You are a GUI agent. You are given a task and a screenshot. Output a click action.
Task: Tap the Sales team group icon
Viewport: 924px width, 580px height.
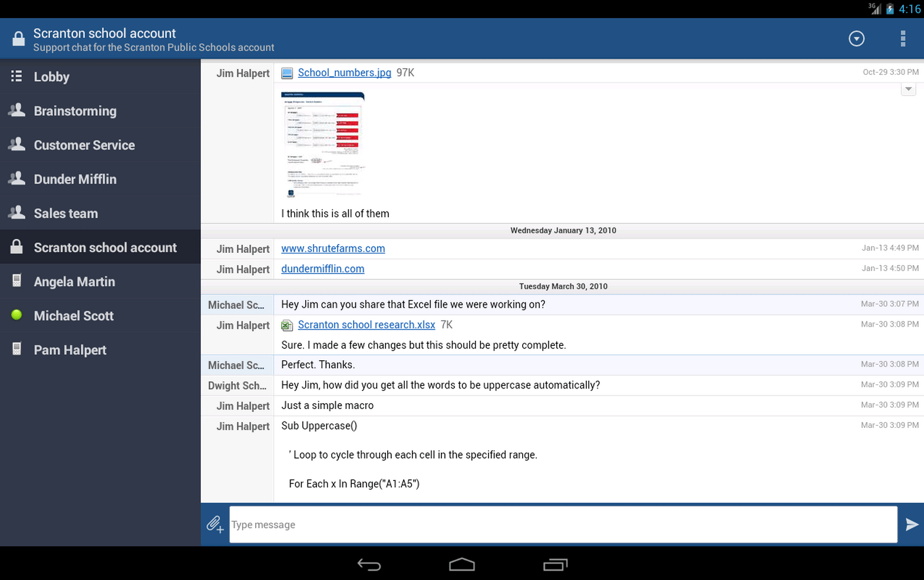point(16,213)
